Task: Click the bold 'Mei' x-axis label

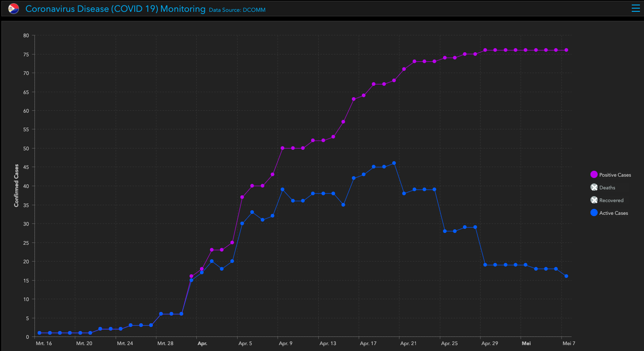Action: (x=526, y=344)
